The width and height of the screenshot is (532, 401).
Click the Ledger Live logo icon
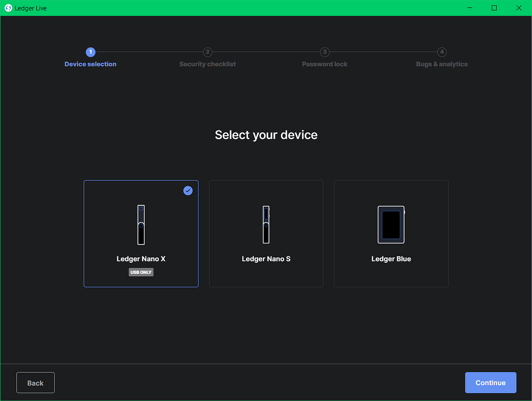7,8
